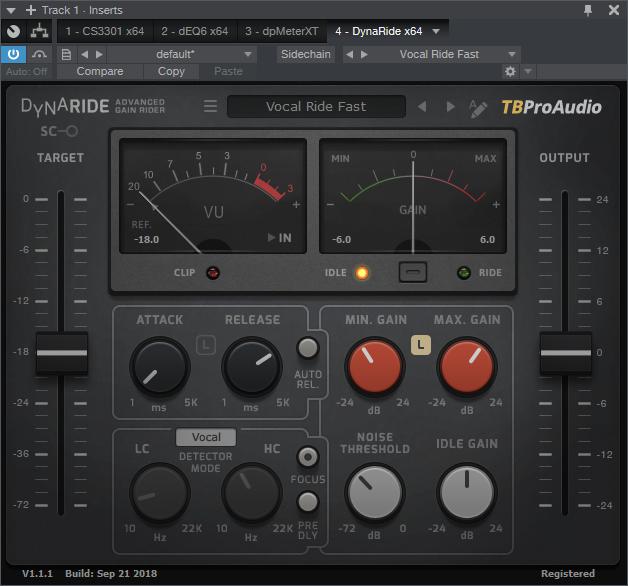Viewport: 628px width, 586px height.
Task: Open the Vocal Ride Fast host dropdown
Action: (511, 54)
